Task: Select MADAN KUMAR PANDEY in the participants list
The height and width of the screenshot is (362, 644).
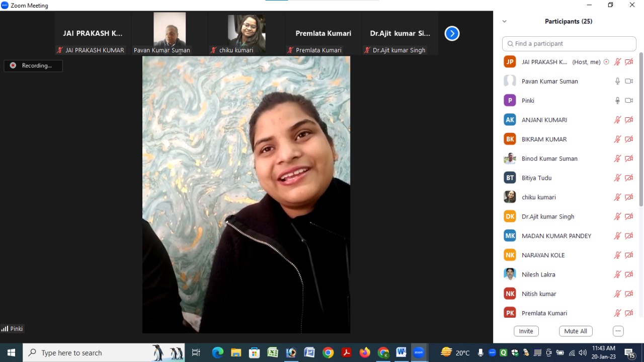Action: (556, 236)
